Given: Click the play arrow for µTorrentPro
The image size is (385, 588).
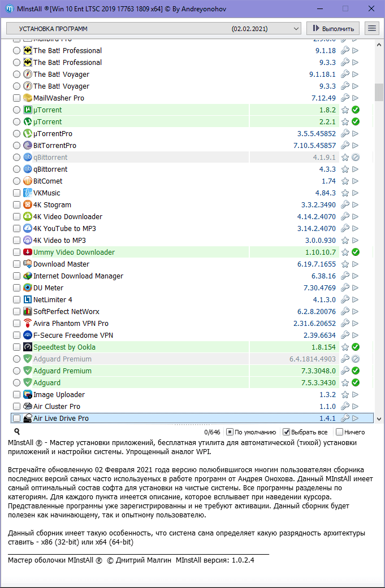Looking at the screenshot, I should pyautogui.click(x=356, y=133).
